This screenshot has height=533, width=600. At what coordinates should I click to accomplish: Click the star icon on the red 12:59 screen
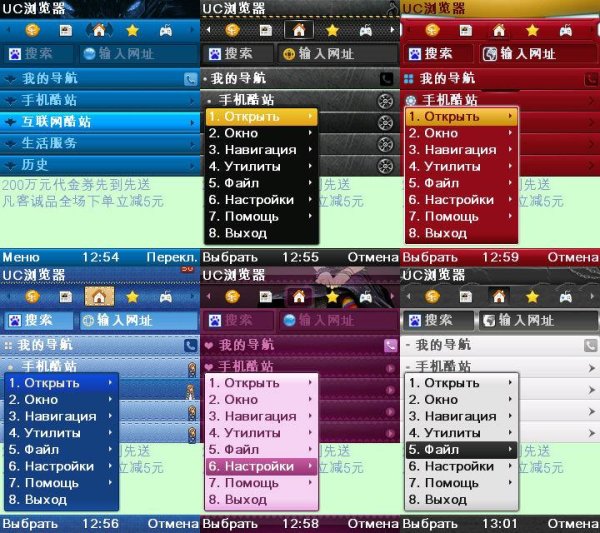[x=532, y=30]
